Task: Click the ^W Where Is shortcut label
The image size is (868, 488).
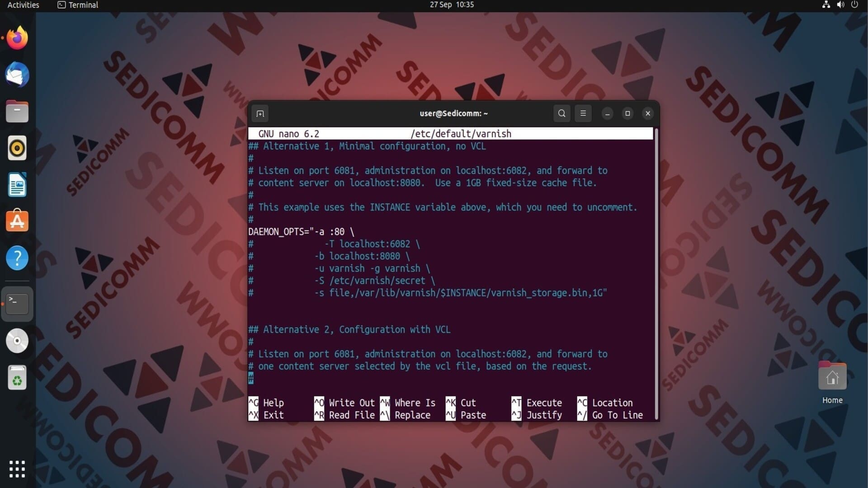Action: tap(408, 403)
